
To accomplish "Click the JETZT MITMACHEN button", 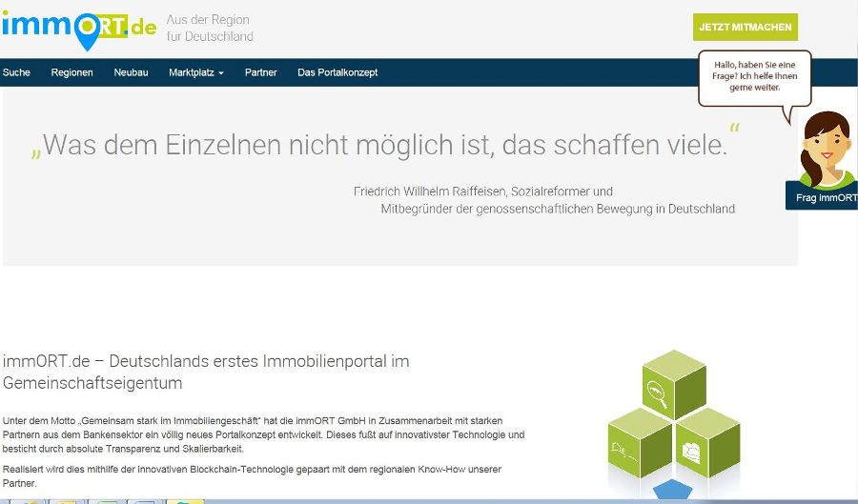I will 746,27.
